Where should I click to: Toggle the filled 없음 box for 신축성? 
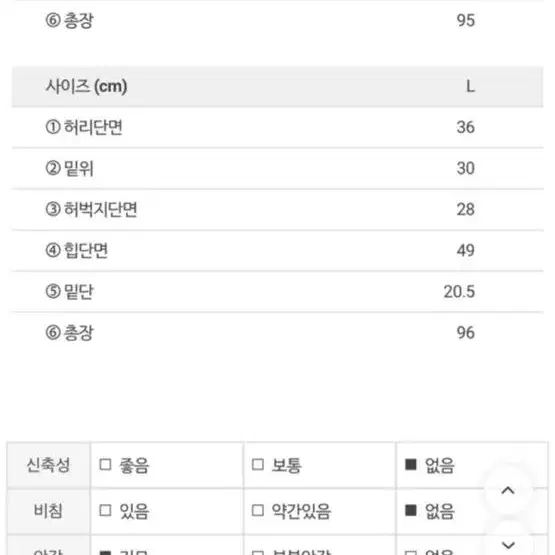tap(410, 464)
